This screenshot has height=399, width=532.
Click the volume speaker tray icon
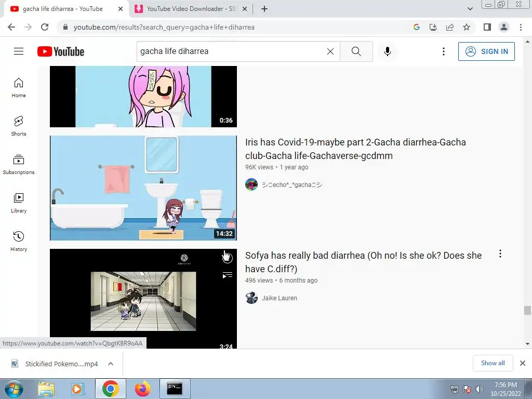pos(480,389)
